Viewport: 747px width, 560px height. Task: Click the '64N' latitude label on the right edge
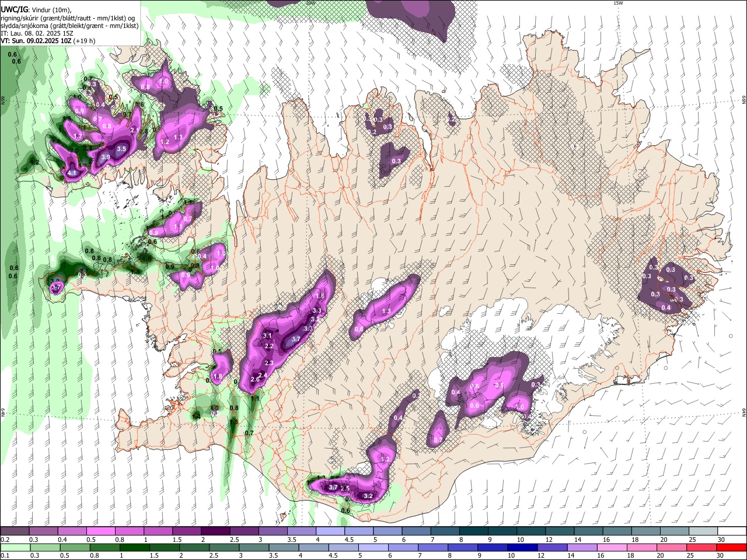click(x=744, y=412)
